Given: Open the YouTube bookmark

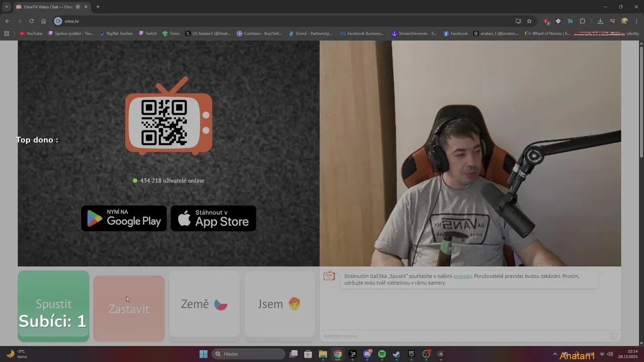Looking at the screenshot, I should (31, 34).
